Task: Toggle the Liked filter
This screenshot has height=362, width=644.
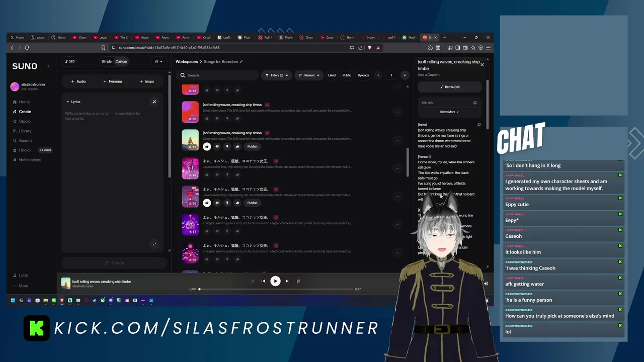Action: pyautogui.click(x=332, y=75)
